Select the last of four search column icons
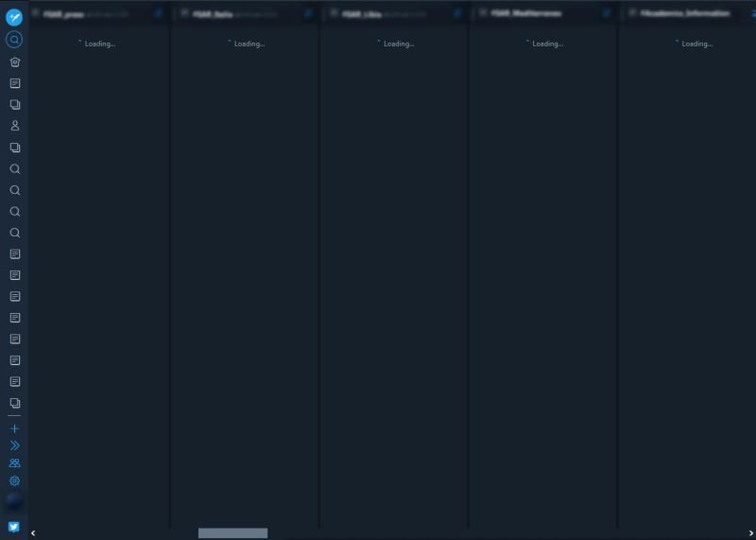756x540 pixels. pyautogui.click(x=15, y=233)
